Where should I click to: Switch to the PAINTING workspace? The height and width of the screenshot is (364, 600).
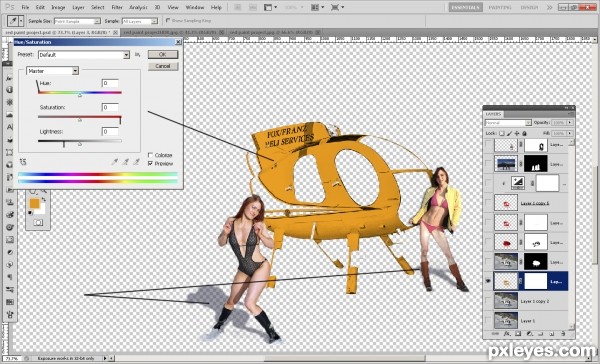pyautogui.click(x=500, y=7)
